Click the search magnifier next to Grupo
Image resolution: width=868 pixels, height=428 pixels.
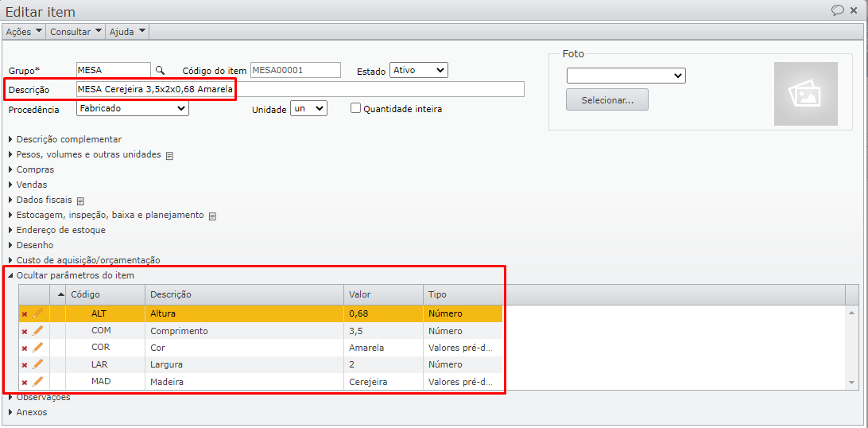coord(160,70)
